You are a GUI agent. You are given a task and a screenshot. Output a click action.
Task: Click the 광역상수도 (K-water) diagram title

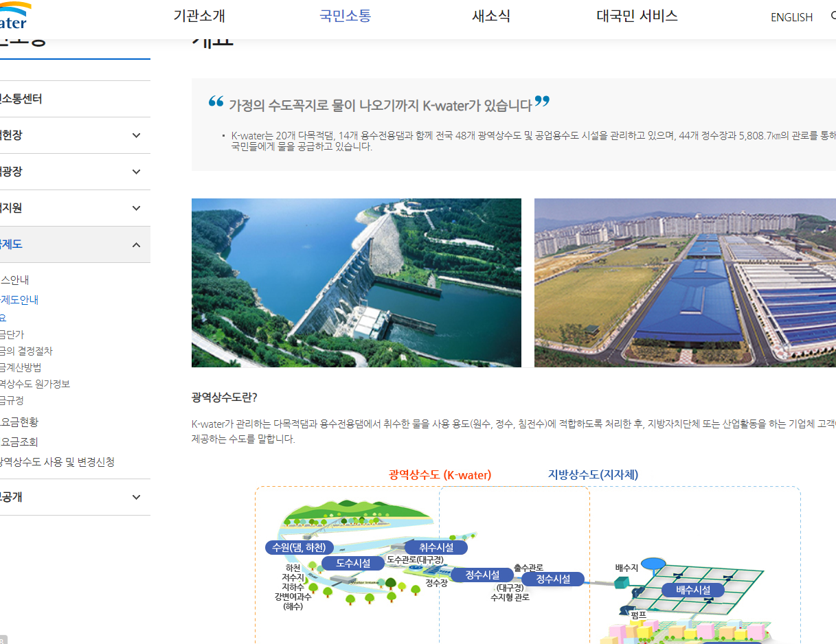(x=440, y=475)
